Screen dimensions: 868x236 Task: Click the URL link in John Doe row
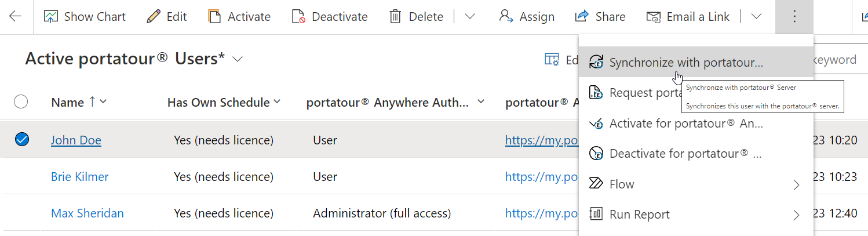coord(541,140)
